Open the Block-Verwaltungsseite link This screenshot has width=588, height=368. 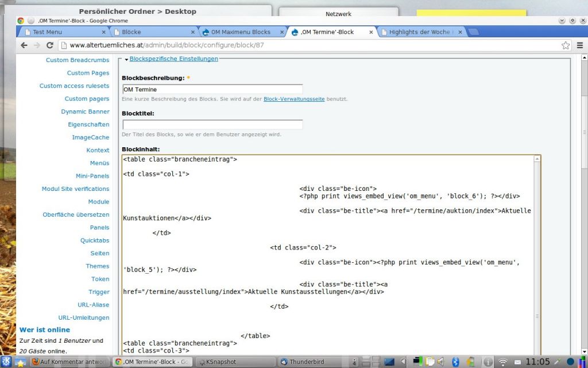coord(294,99)
